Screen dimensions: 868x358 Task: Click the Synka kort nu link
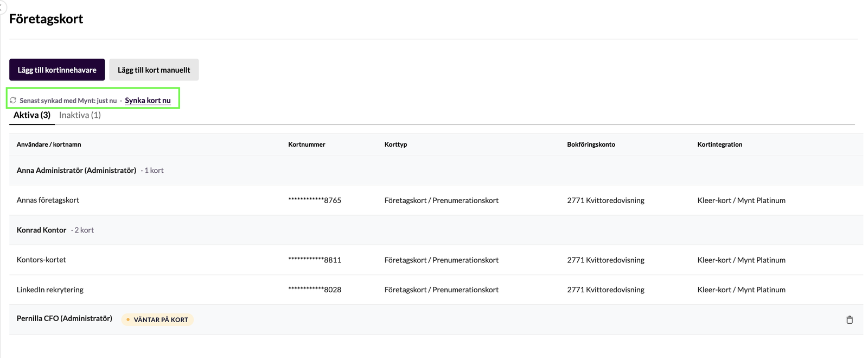(148, 101)
